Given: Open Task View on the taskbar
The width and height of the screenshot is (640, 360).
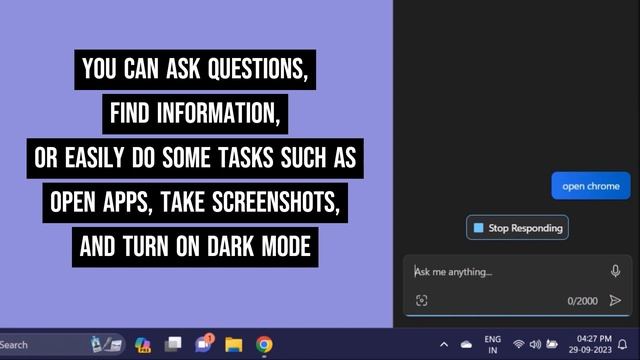Looking at the screenshot, I should pos(173,344).
